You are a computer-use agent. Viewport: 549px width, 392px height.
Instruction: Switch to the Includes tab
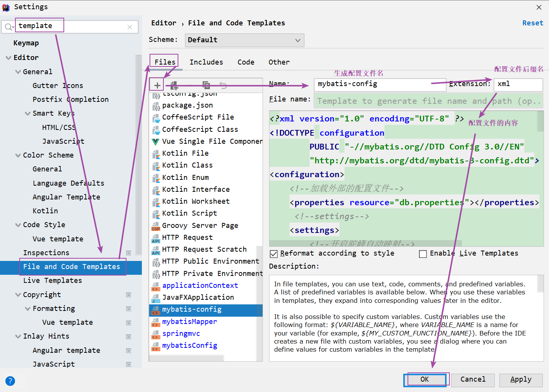pos(206,62)
